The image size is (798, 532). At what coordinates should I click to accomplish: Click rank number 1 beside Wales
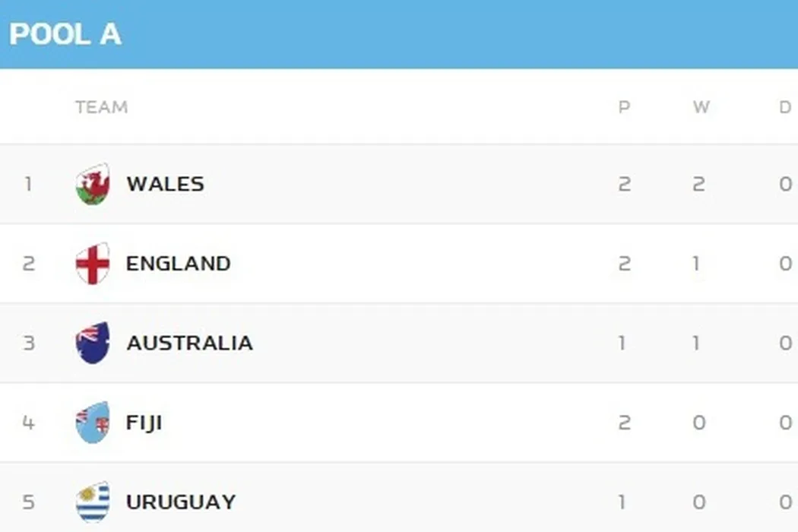[x=28, y=184]
